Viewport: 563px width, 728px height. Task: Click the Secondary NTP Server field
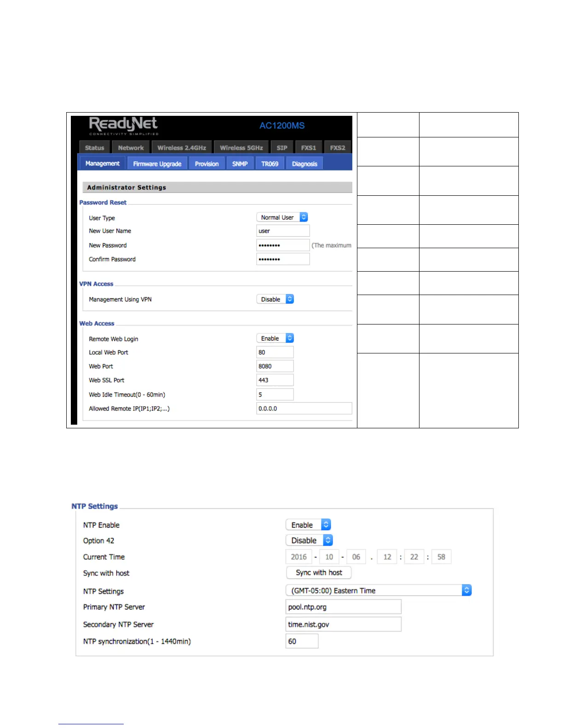(x=344, y=624)
